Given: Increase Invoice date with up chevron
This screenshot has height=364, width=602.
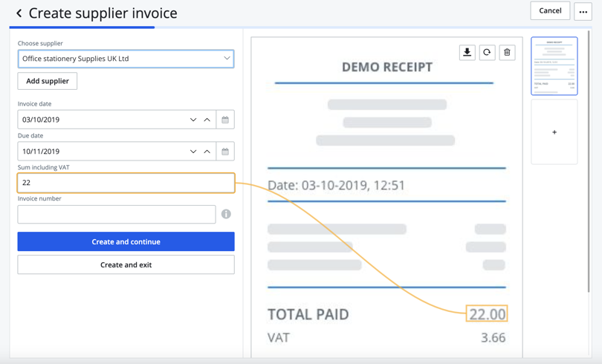Looking at the screenshot, I should 207,120.
